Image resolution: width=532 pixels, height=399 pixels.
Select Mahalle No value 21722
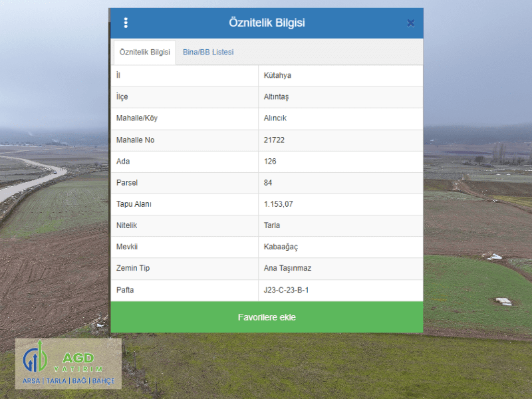coord(275,140)
